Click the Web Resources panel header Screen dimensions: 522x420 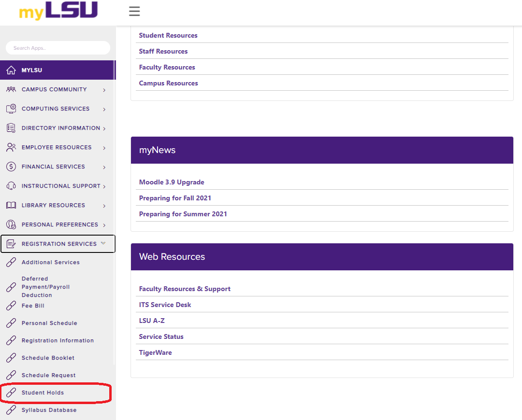322,257
